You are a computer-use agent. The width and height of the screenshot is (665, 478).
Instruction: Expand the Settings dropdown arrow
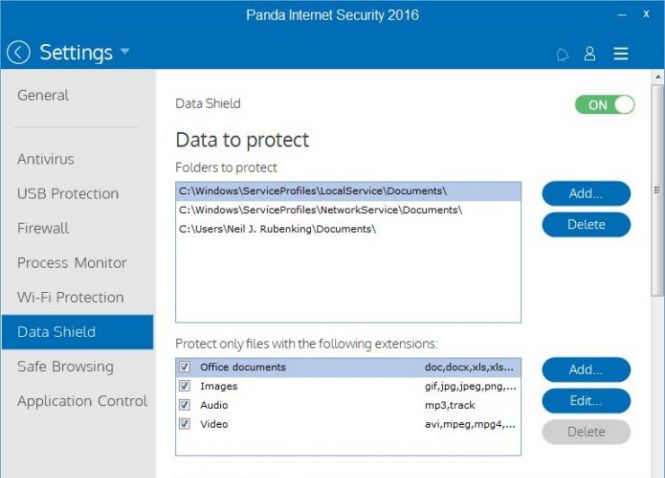point(125,51)
